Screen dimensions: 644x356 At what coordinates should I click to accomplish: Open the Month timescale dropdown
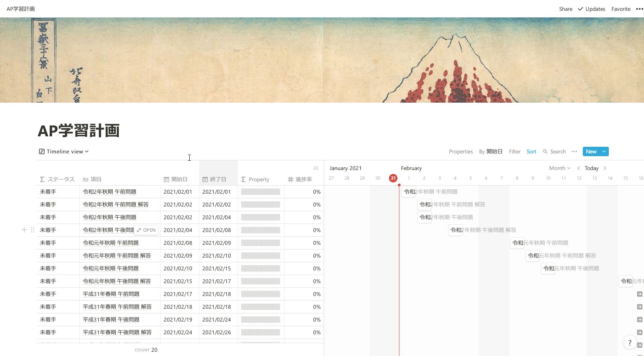(560, 168)
